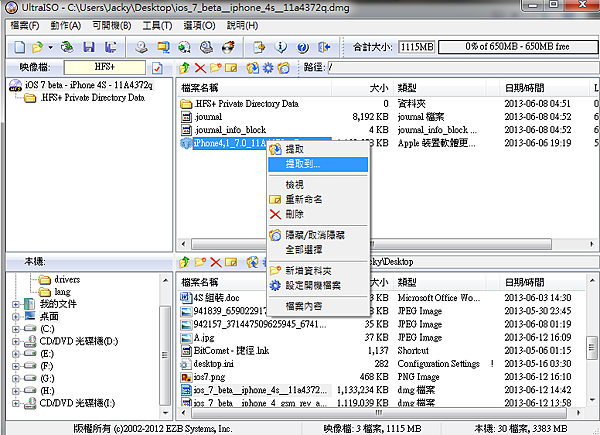Choose 檢視 in the context menu
Image resolution: width=600 pixels, height=435 pixels.
point(318,185)
